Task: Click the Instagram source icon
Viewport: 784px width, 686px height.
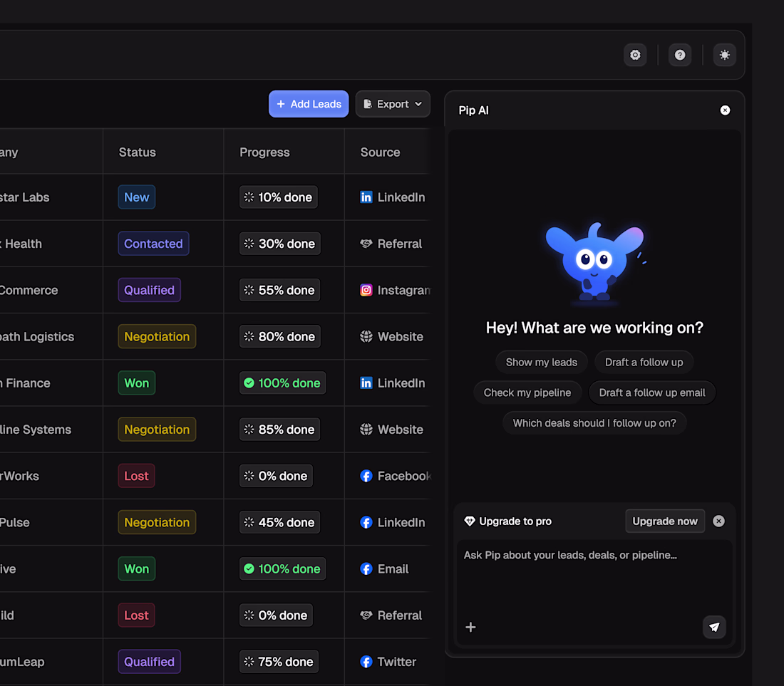Action: click(366, 291)
